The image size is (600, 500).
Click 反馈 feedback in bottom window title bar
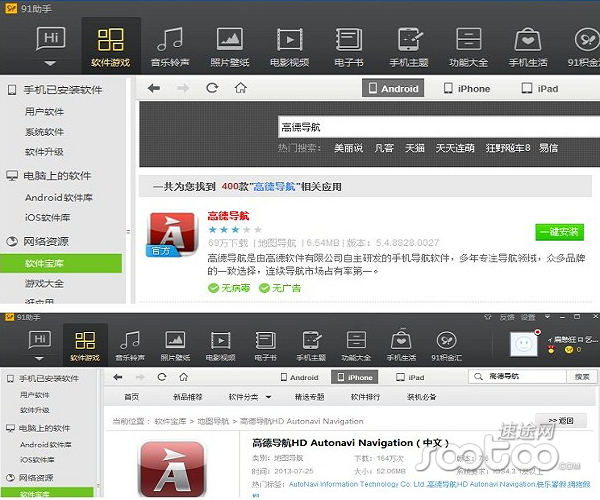(x=507, y=318)
